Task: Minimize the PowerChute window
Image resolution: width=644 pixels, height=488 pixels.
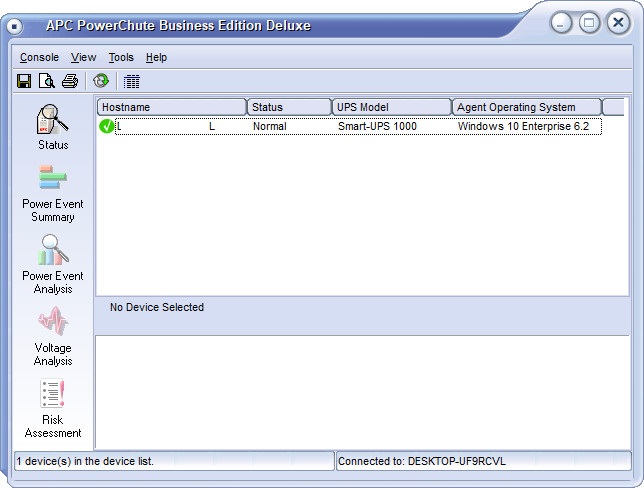Action: tap(561, 23)
